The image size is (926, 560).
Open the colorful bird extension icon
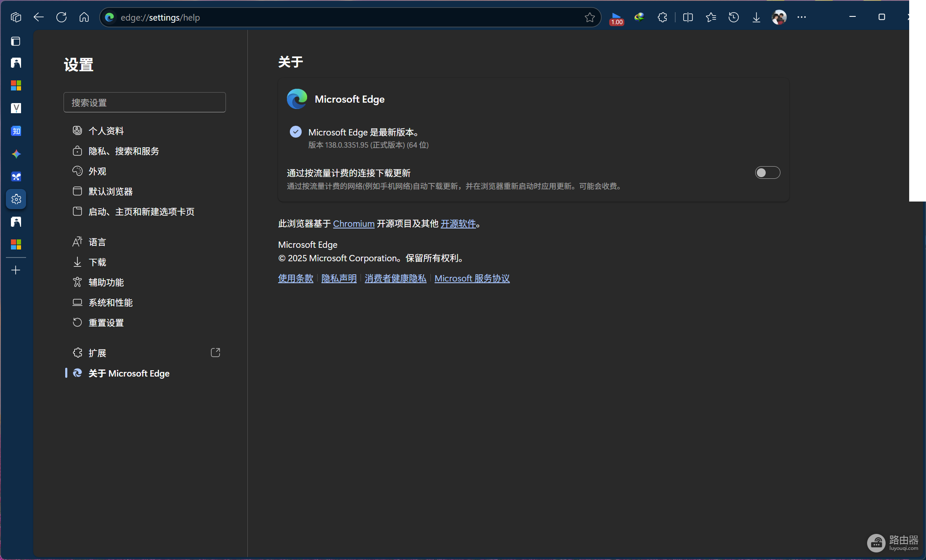click(639, 17)
